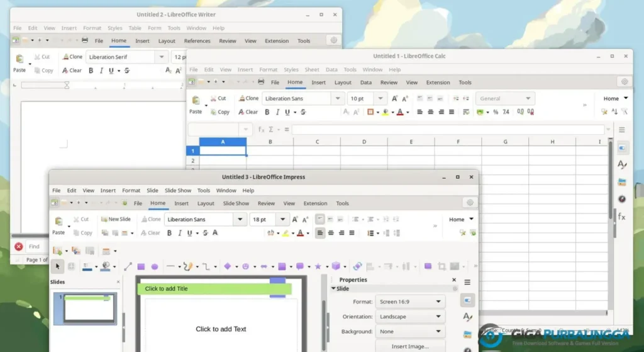Click the Sum sigma icon in Calc formula bar
This screenshot has width=644, height=352.
pos(270,130)
